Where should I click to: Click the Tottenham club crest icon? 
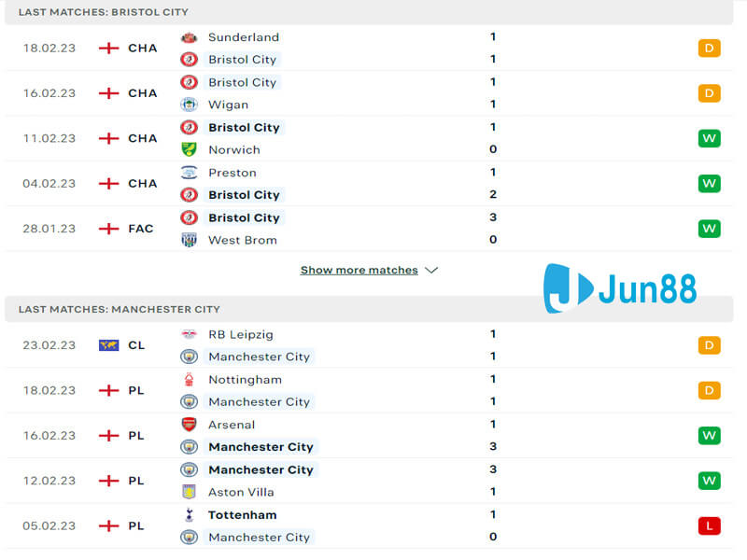(189, 515)
